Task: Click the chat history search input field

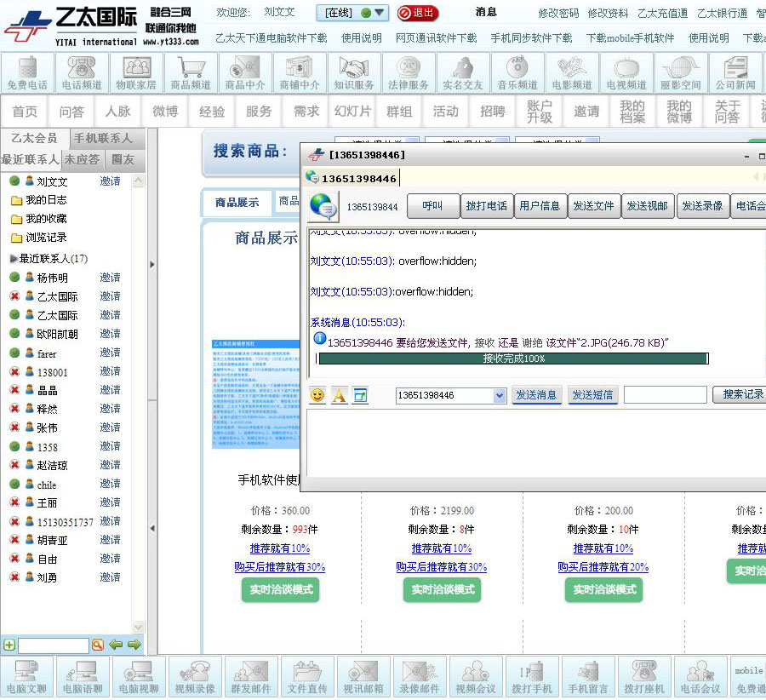Action: point(666,394)
